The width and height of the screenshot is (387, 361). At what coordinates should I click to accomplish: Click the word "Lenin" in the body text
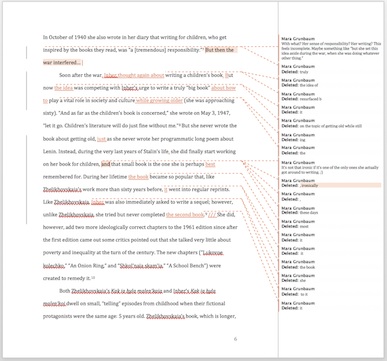[50, 151]
